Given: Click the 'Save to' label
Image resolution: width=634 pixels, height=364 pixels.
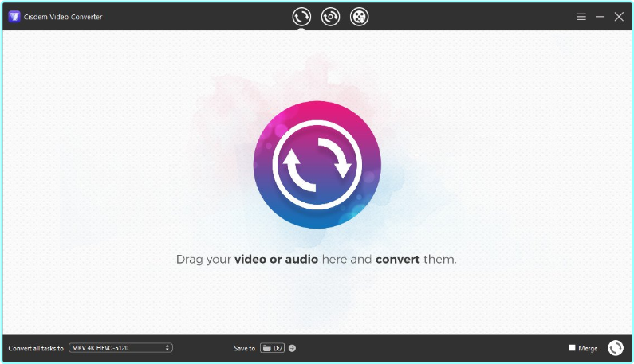Looking at the screenshot, I should pos(245,348).
